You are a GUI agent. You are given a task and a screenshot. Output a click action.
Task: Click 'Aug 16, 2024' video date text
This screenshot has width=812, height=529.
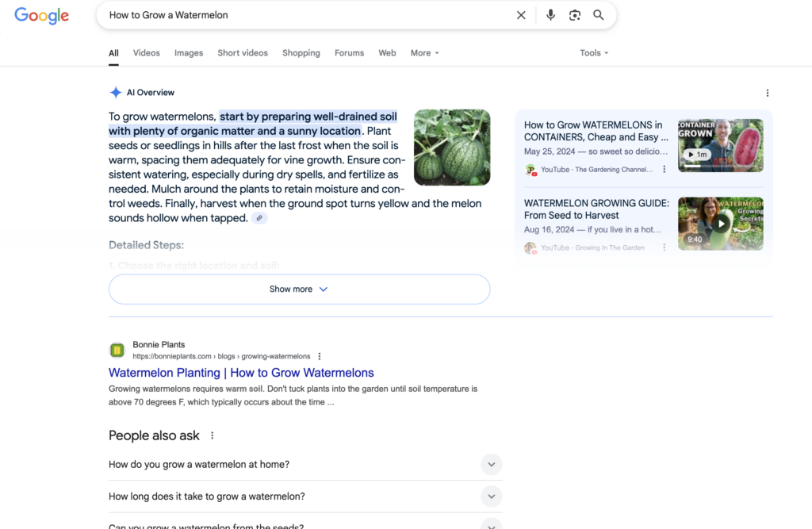click(549, 229)
